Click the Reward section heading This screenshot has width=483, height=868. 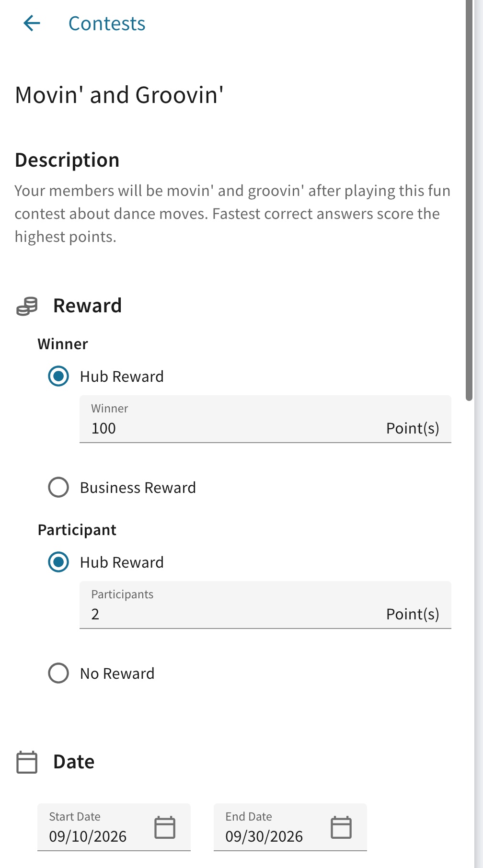click(88, 306)
